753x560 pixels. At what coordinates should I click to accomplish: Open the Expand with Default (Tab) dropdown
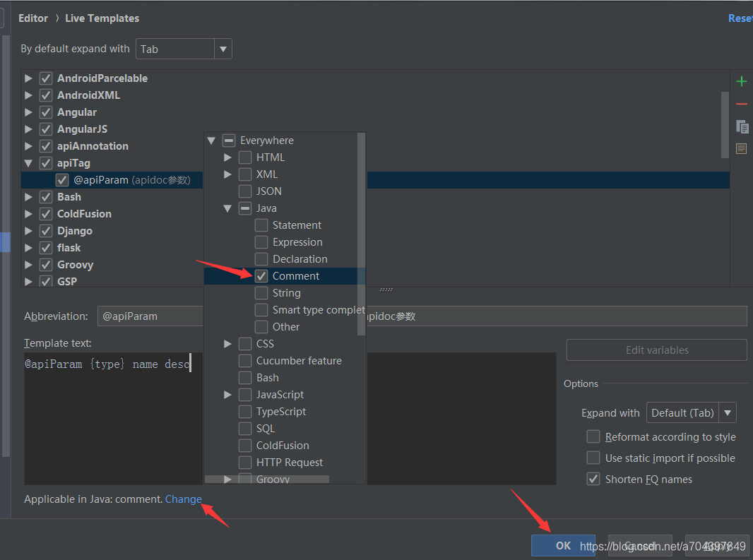click(728, 412)
